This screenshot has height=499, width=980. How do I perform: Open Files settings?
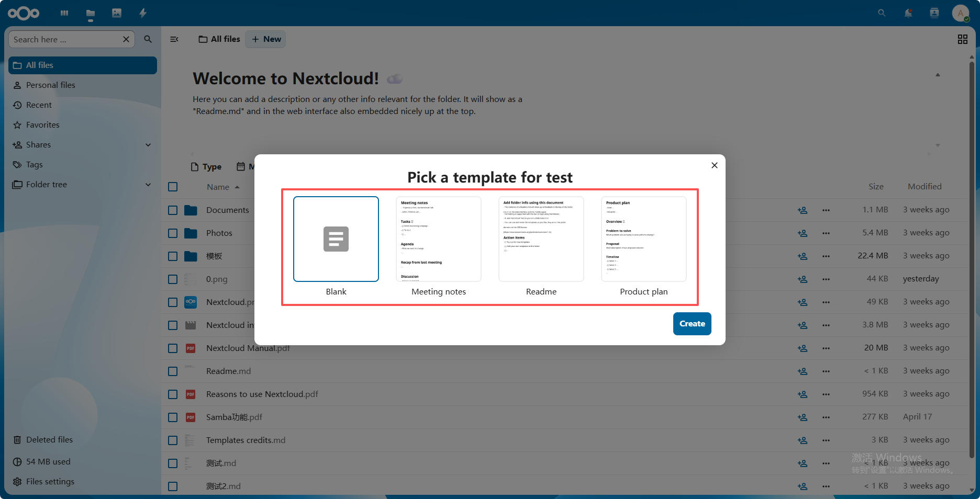[x=83, y=482]
